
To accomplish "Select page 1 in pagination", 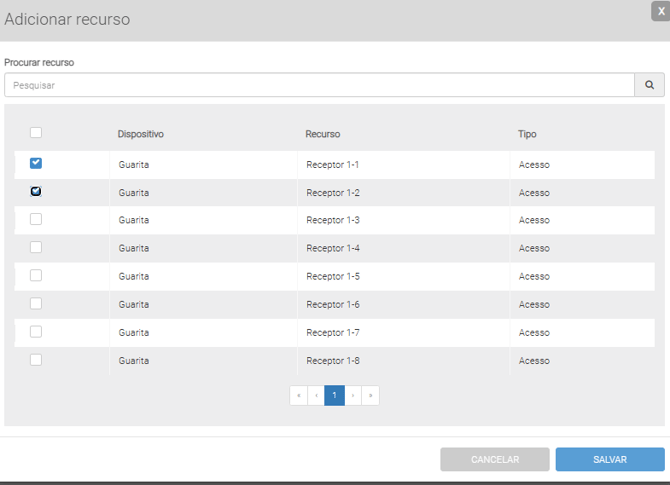I will 334,395.
